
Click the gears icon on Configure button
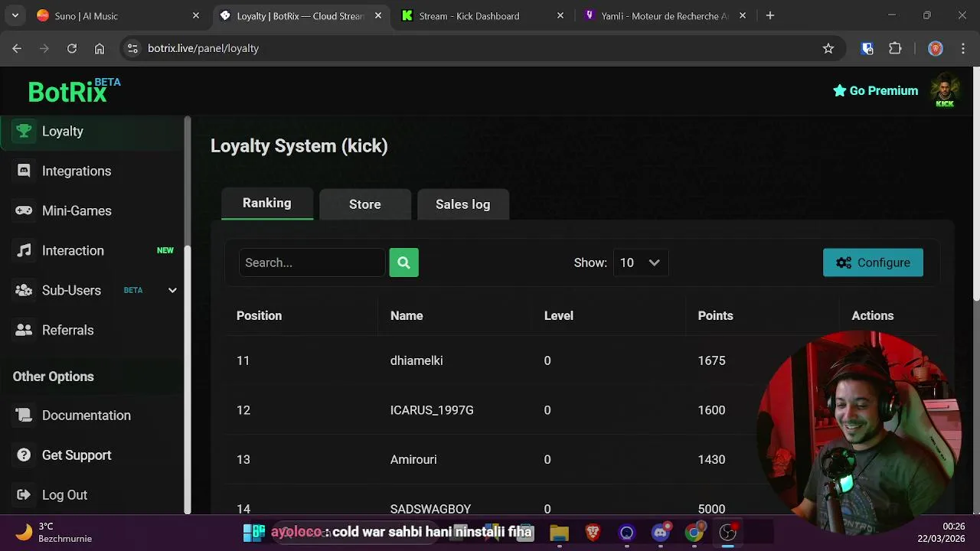click(844, 262)
